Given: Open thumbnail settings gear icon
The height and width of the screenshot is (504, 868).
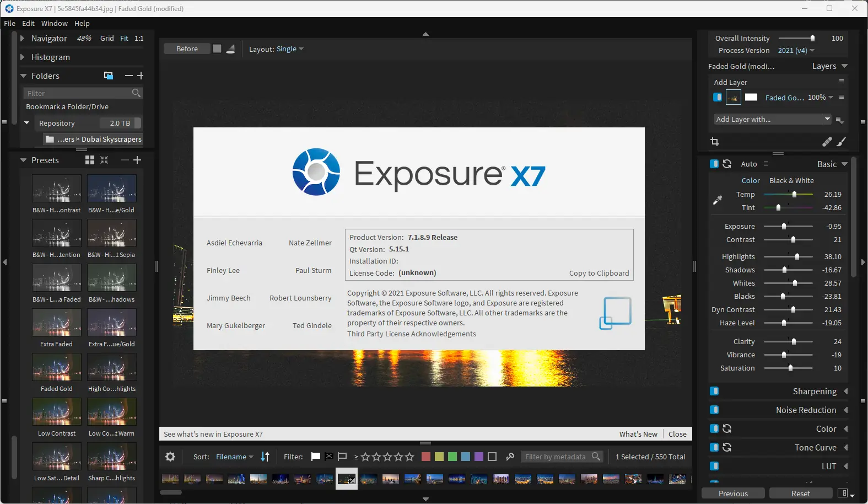Looking at the screenshot, I should 170,457.
